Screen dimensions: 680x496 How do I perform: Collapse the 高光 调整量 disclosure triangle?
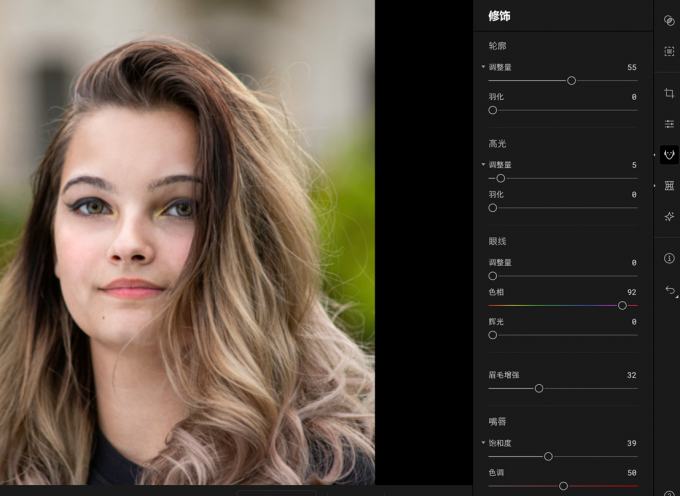click(483, 165)
